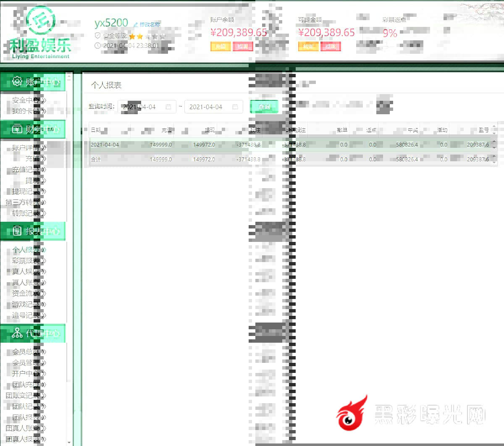Click yellow 充值 button under 账户余额
The image size is (504, 446).
pos(220,46)
